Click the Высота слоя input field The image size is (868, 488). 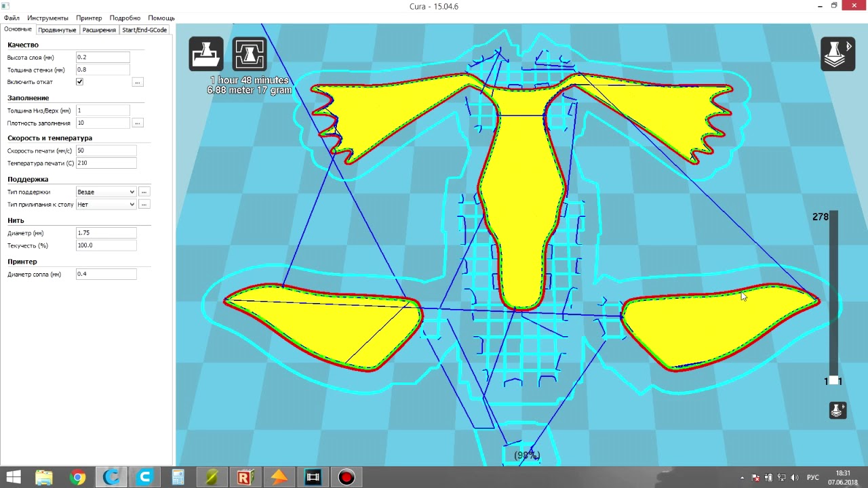click(102, 58)
